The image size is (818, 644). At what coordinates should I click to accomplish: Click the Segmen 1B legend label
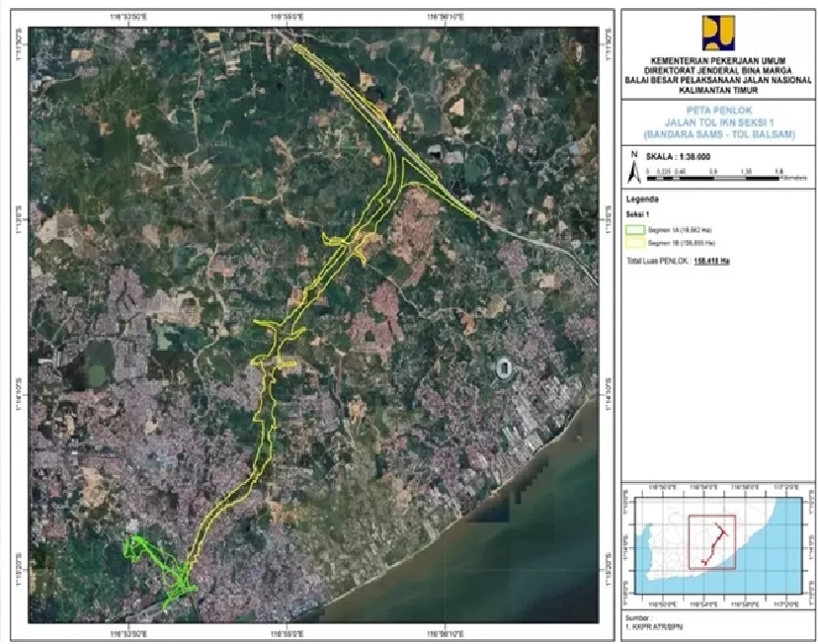(x=682, y=241)
